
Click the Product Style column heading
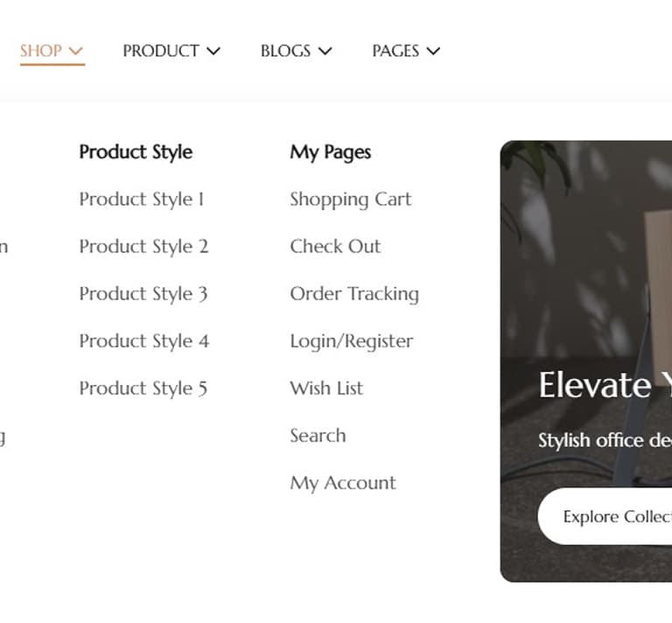[136, 152]
